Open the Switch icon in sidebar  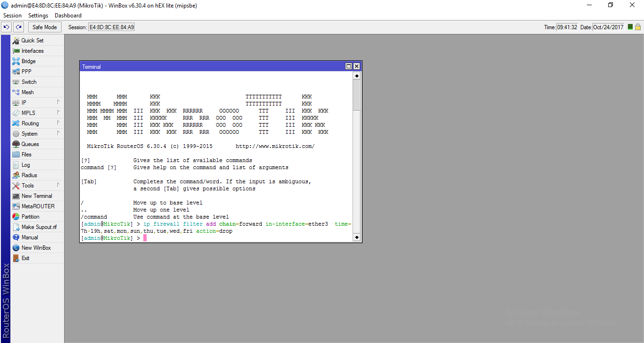pos(16,82)
